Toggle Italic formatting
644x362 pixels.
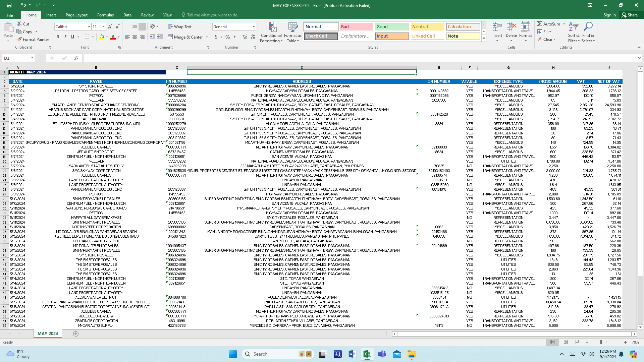tap(65, 37)
